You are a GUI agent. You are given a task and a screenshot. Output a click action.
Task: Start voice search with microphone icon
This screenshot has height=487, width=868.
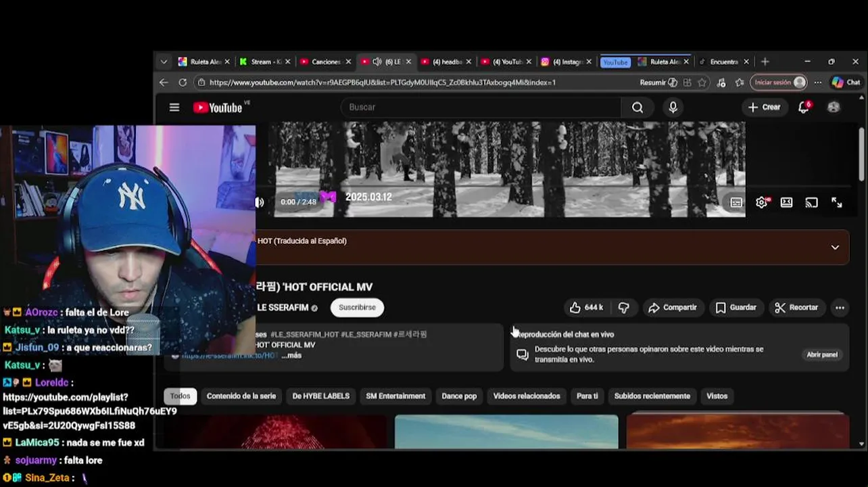pyautogui.click(x=673, y=108)
